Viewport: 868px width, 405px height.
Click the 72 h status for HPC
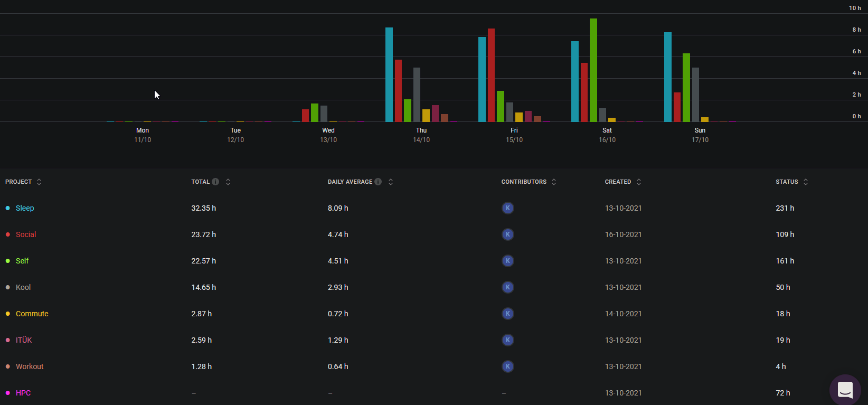[783, 393]
